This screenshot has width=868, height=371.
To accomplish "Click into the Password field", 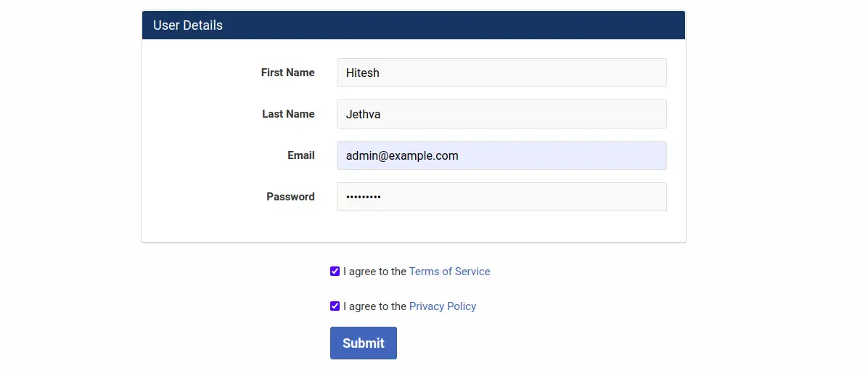I will click(x=501, y=197).
